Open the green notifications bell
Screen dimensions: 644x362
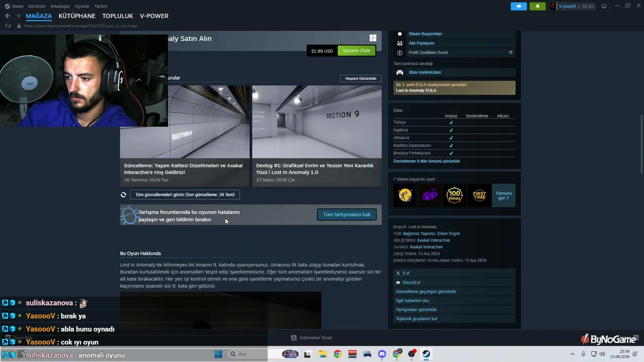[537, 6]
